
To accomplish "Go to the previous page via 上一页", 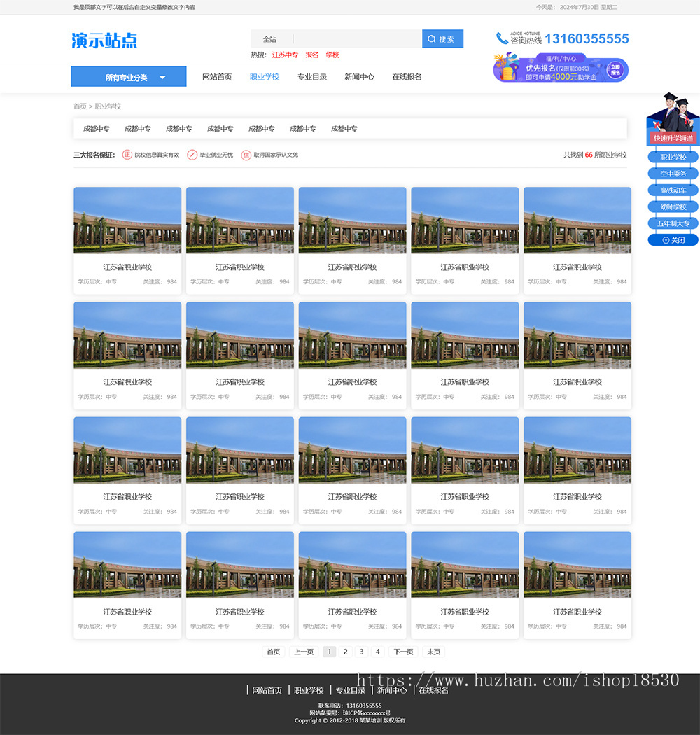I will 304,652.
